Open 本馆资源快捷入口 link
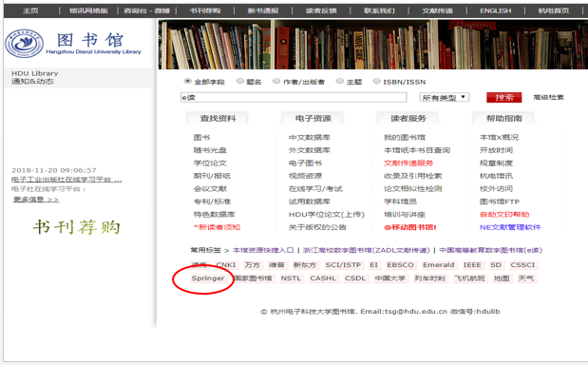588x365 pixels. tap(263, 250)
